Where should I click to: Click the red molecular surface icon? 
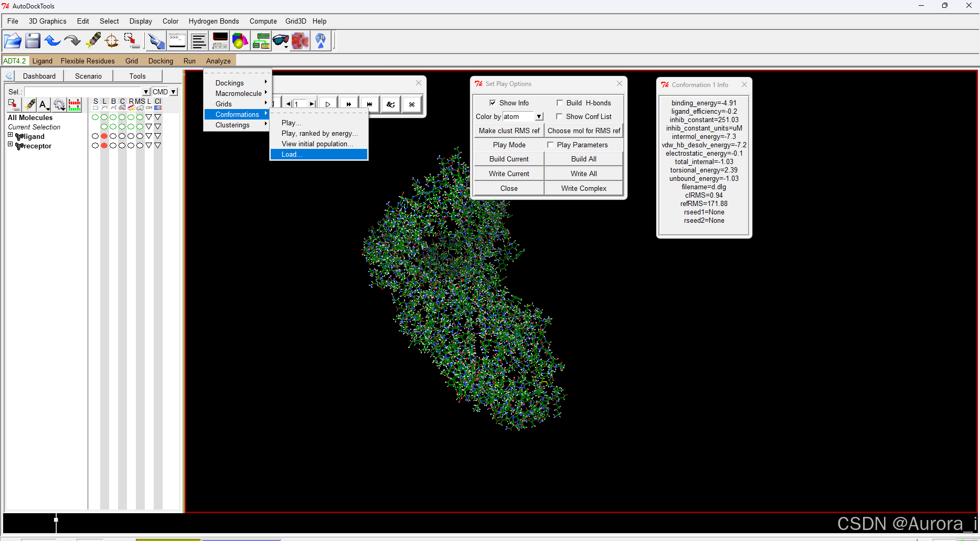tap(301, 40)
